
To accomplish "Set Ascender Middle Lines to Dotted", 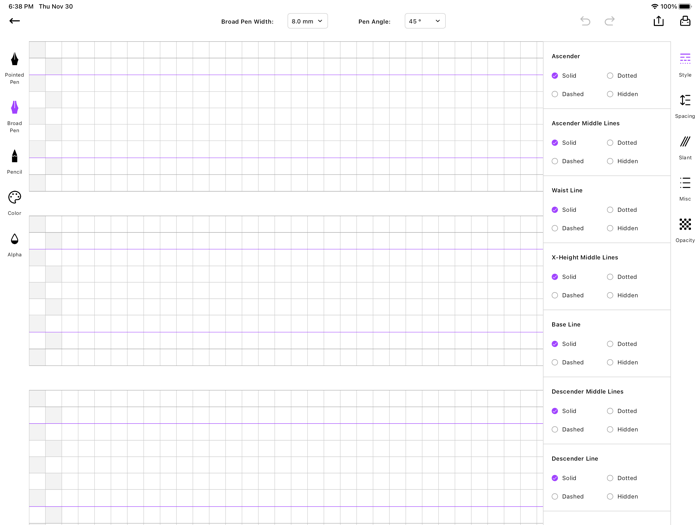I will click(x=622, y=142).
